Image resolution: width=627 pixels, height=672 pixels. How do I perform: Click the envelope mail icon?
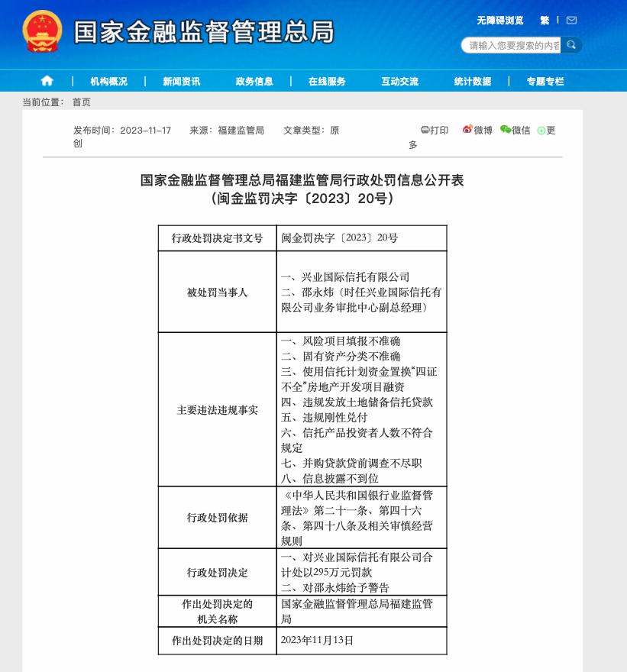[x=571, y=20]
